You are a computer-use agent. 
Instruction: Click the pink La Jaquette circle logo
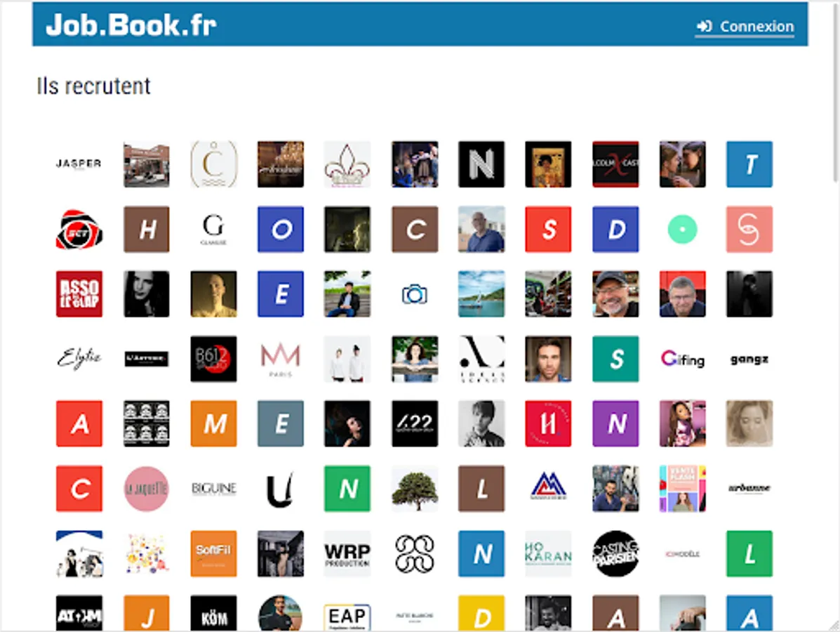146,488
